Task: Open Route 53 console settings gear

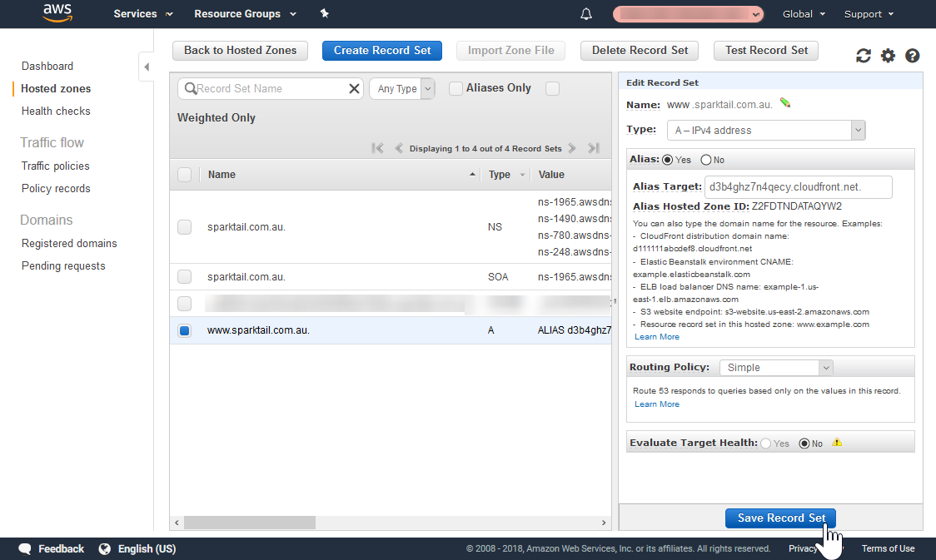Action: coord(888,56)
